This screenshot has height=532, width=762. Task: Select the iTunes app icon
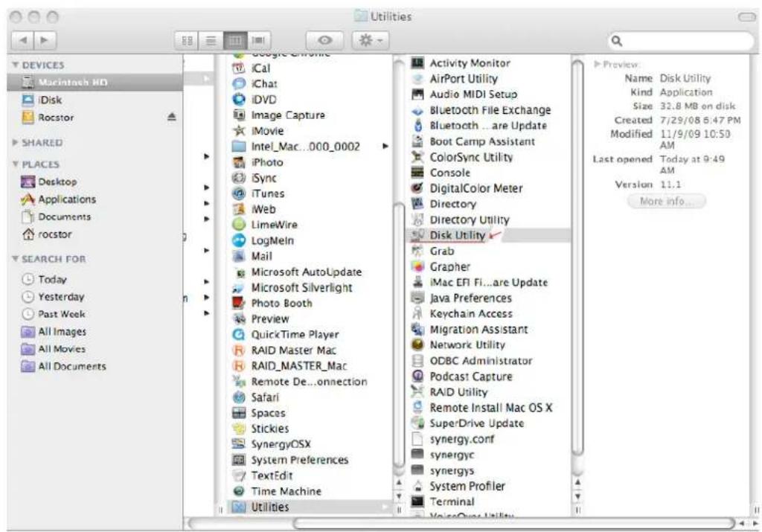[x=239, y=193]
